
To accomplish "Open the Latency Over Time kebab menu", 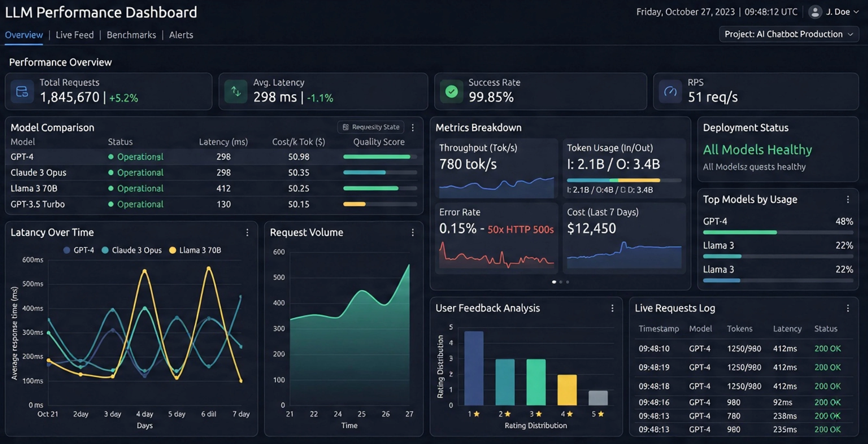I will click(x=248, y=233).
